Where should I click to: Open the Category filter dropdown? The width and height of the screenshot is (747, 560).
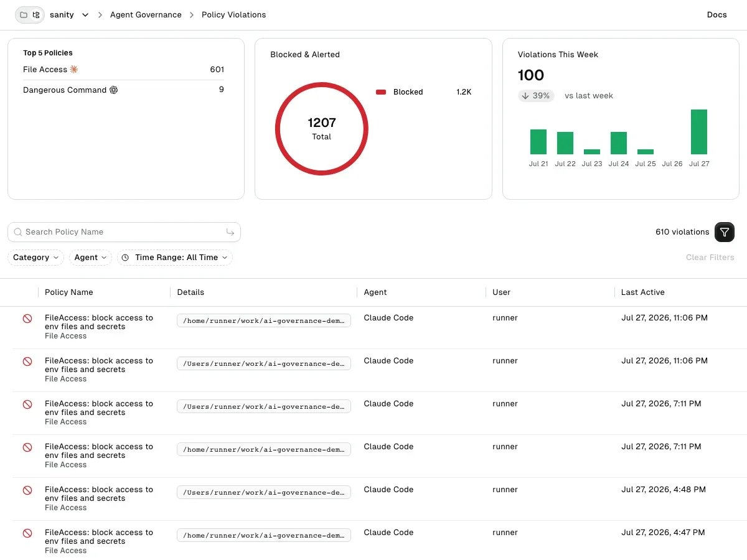[35, 258]
